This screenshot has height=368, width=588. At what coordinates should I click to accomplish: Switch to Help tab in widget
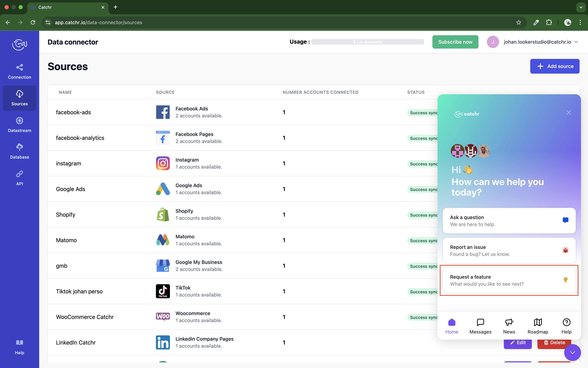point(566,326)
